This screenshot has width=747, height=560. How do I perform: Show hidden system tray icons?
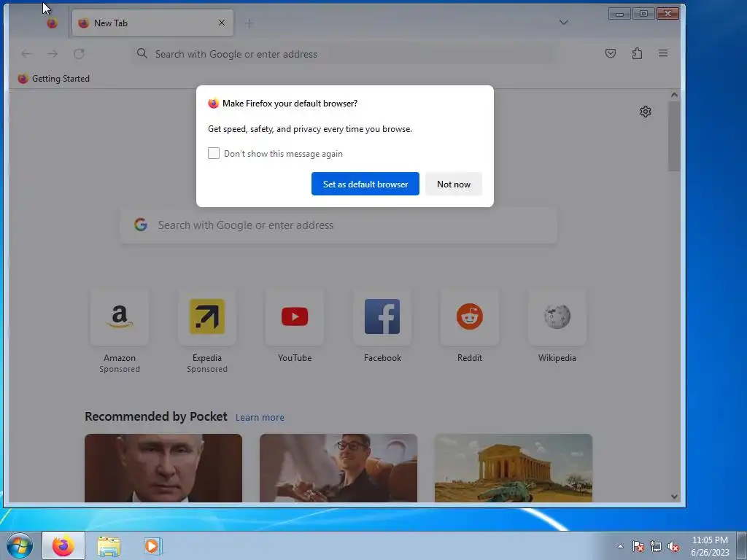pyautogui.click(x=620, y=546)
